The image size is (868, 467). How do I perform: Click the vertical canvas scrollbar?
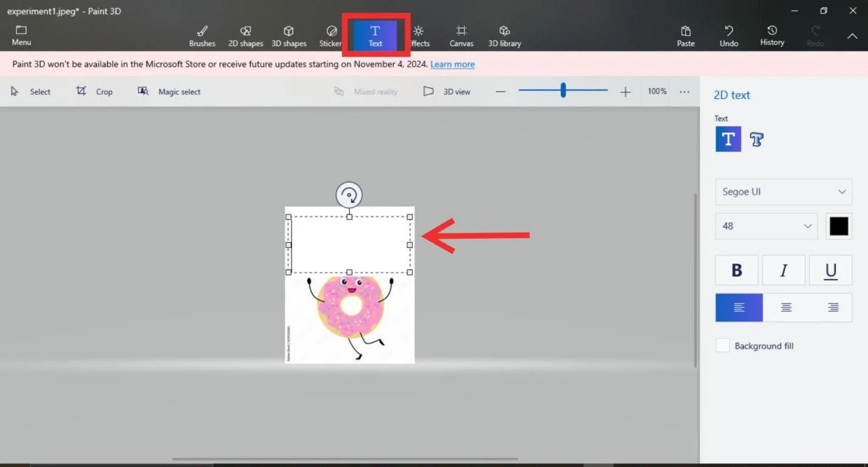696,280
